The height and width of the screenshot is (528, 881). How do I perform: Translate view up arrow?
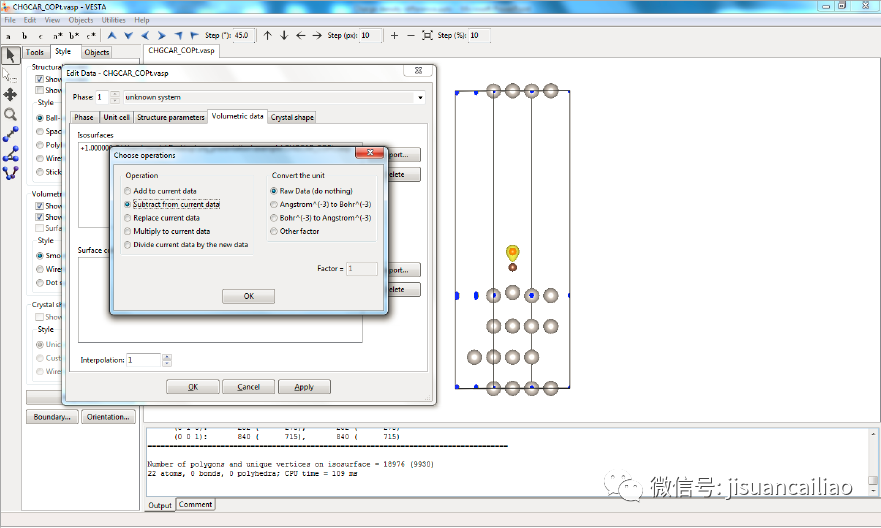point(267,35)
